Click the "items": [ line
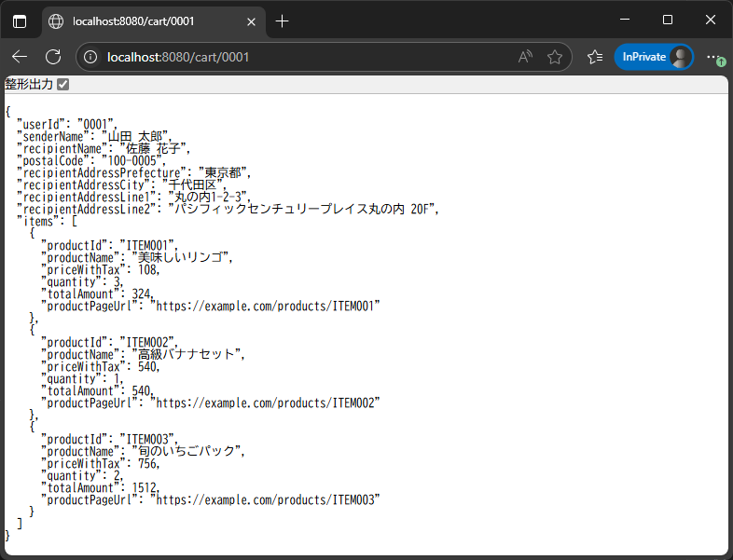Image resolution: width=733 pixels, height=560 pixels. pos(47,222)
